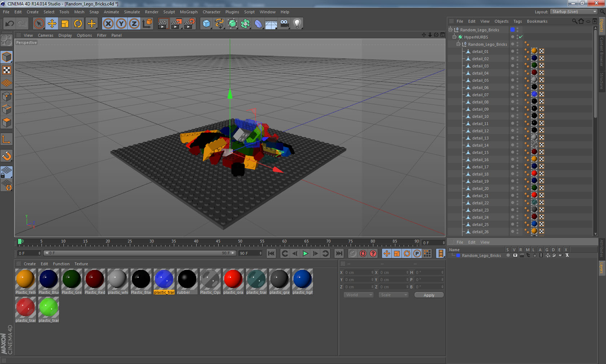606x364 pixels.
Task: Select the detail_17 object
Action: coord(480,167)
